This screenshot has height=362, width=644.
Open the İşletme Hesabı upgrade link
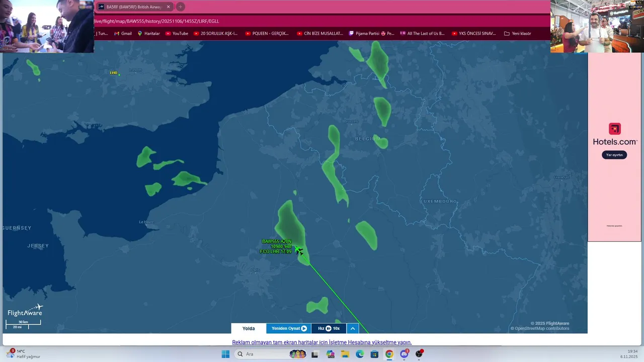(321, 342)
